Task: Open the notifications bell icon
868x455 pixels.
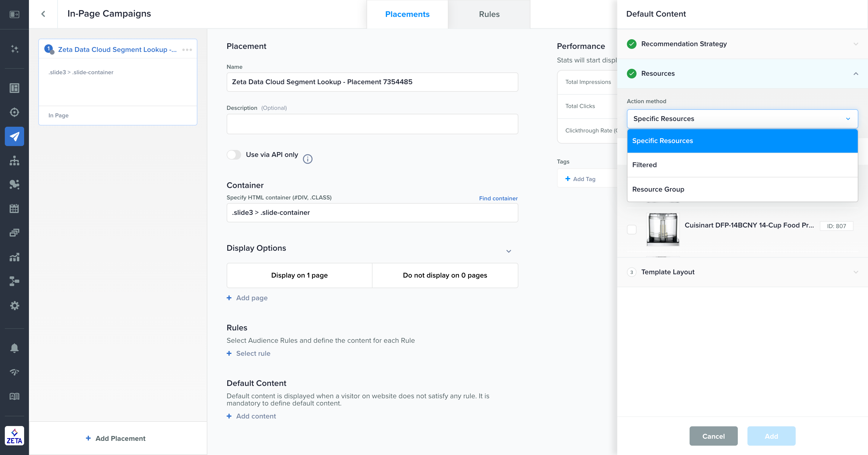Action: [x=14, y=348]
